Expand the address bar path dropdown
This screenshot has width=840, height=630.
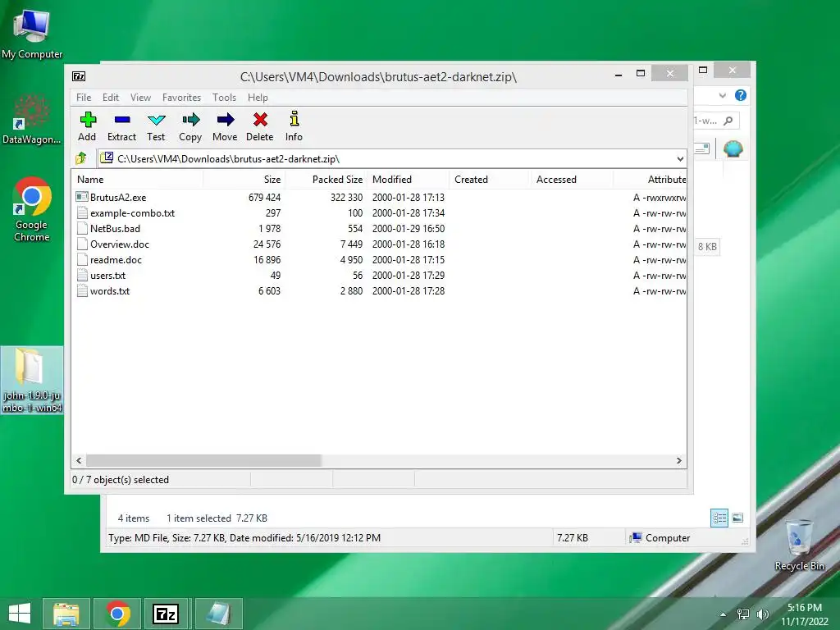click(680, 158)
